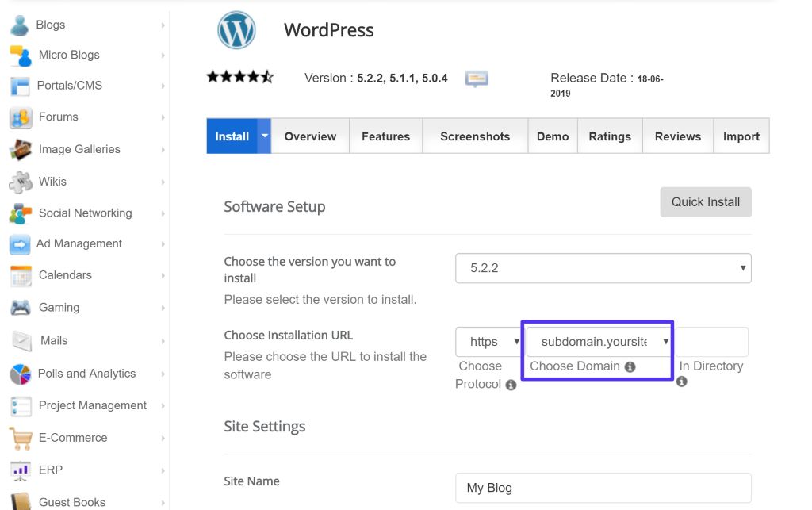
Task: Click the changelog icon beside version numbers
Action: (x=477, y=79)
